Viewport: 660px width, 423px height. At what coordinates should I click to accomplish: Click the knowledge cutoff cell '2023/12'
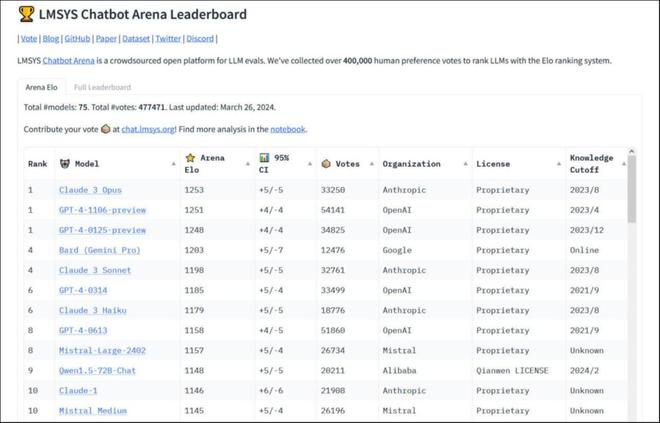tap(587, 230)
